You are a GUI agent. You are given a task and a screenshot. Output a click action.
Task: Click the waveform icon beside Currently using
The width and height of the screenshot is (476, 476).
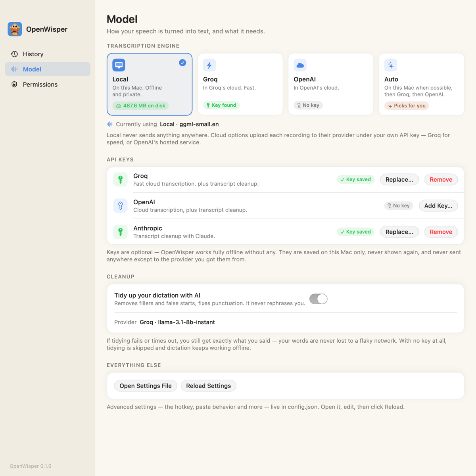110,124
